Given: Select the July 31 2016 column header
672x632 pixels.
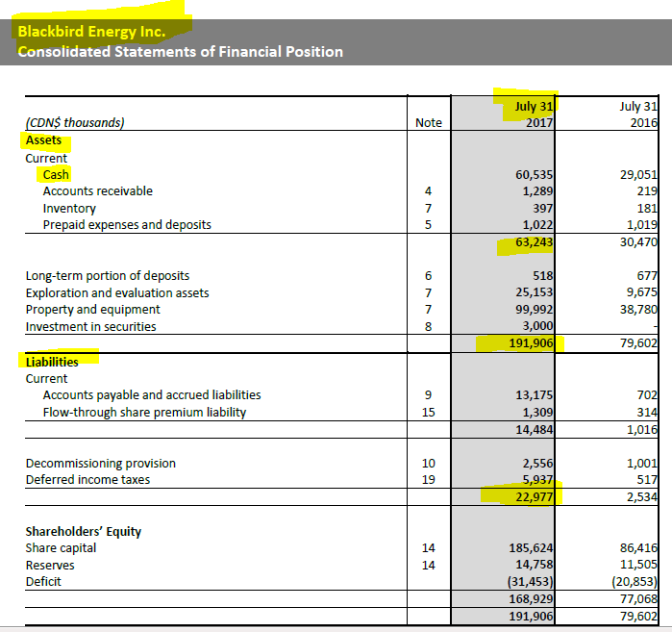Looking at the screenshot, I should tap(638, 114).
